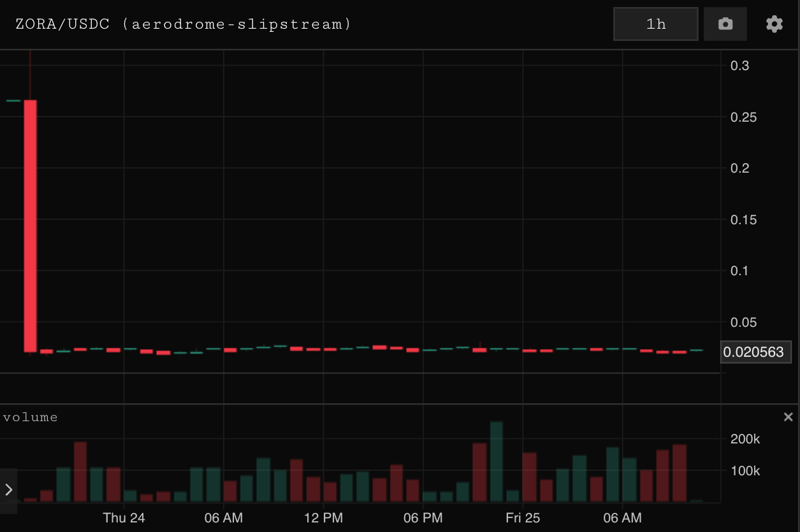
Task: Click the '12 PM' time axis label
Action: 323,517
